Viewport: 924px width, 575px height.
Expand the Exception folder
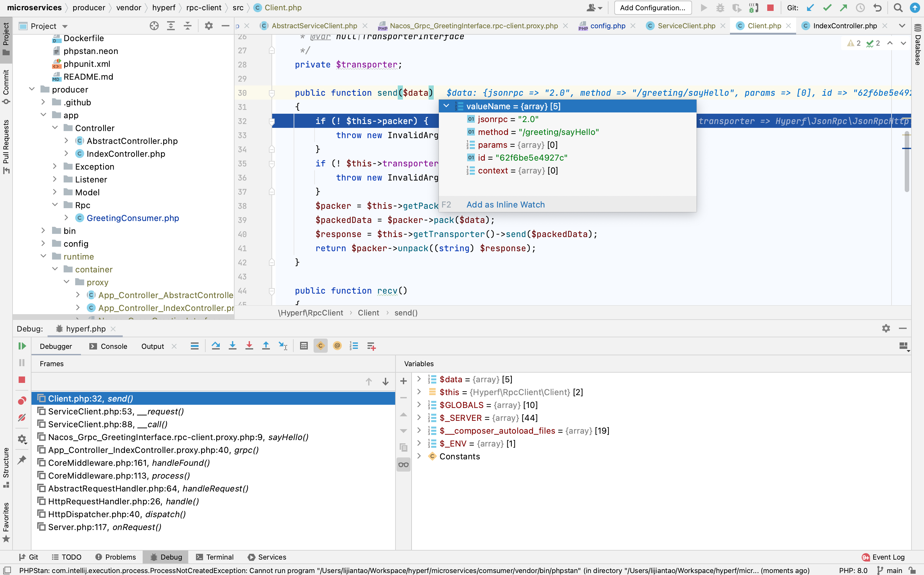pos(55,167)
